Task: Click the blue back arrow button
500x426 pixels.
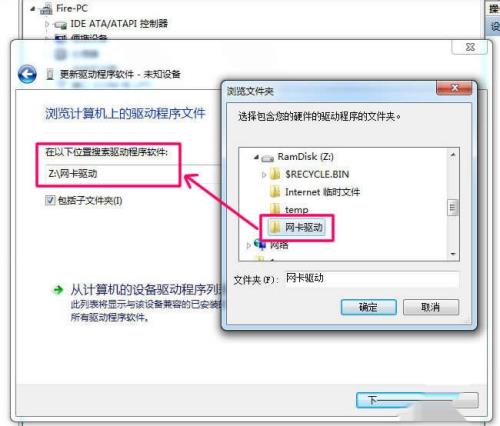Action: point(27,74)
